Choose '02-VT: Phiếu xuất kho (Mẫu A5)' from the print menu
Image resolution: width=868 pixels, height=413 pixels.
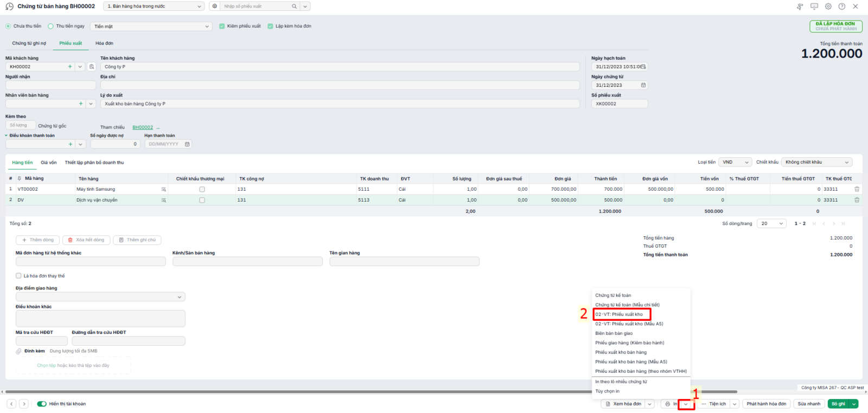pos(629,324)
